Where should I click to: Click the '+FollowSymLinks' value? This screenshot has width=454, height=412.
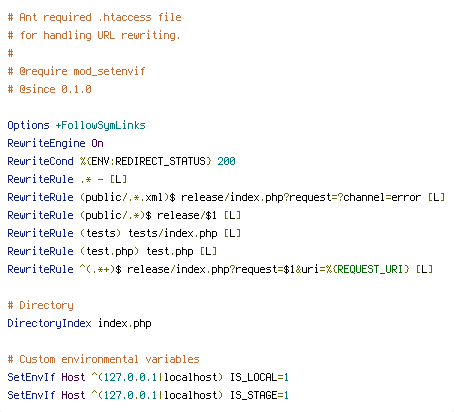coord(100,126)
